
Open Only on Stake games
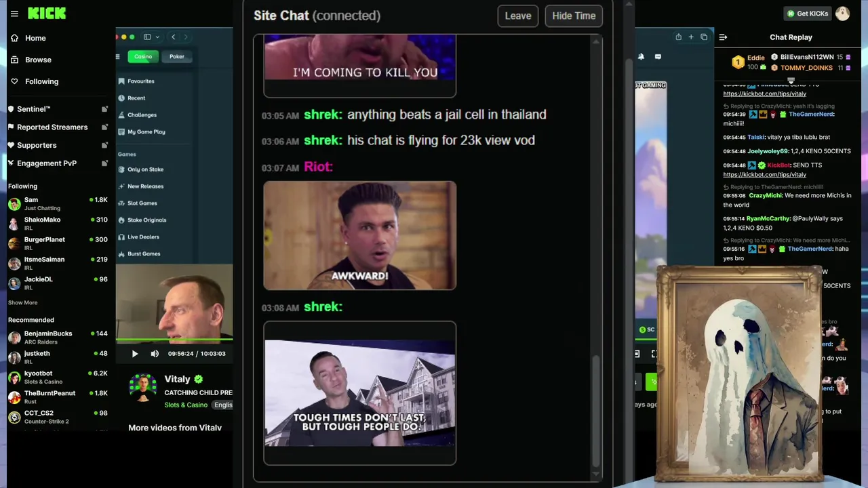[140, 169]
